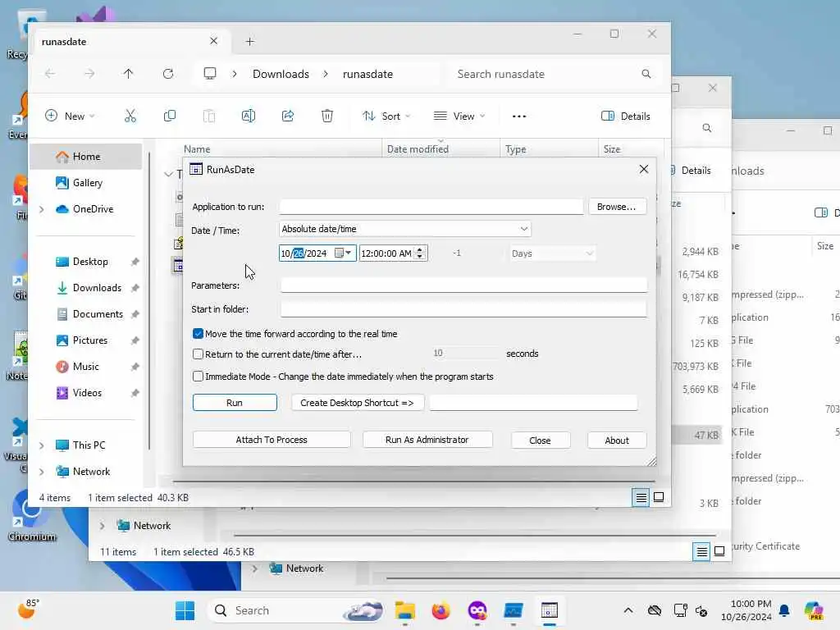Click the Share icon in Explorer toolbar
The height and width of the screenshot is (630, 840).
click(x=288, y=116)
